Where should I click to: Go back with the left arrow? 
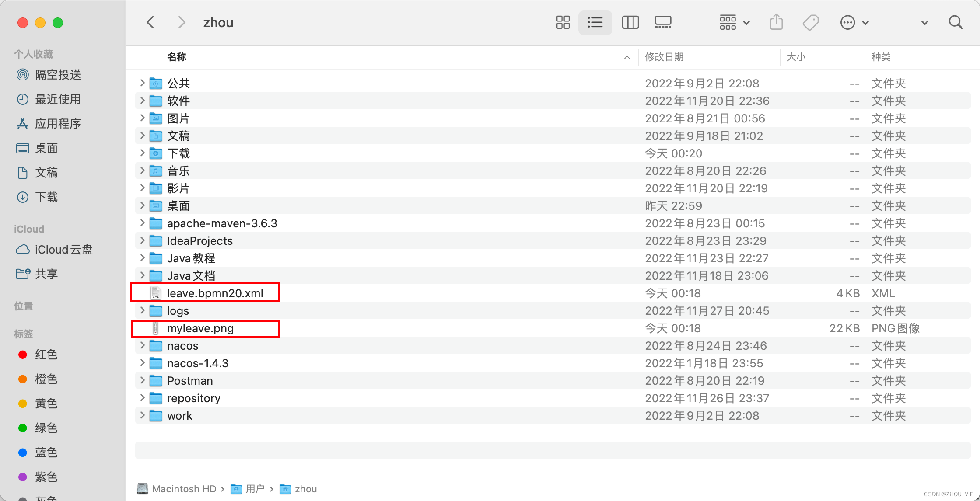150,22
